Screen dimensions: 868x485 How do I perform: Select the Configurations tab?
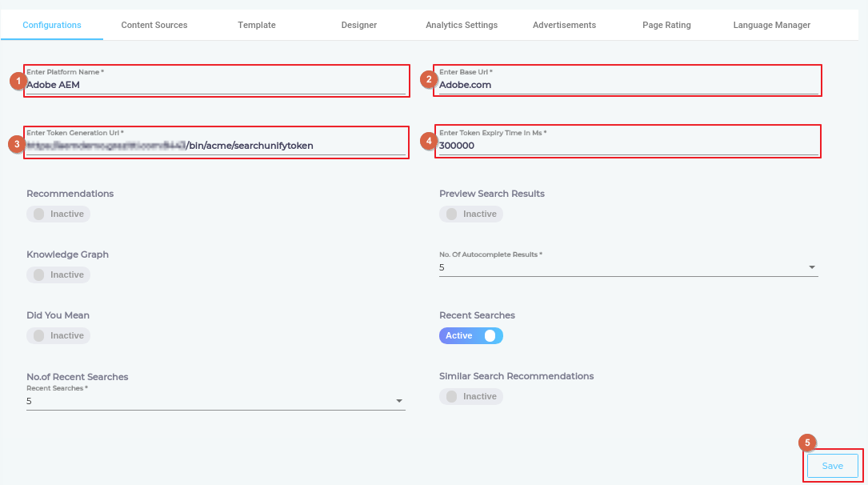(52, 25)
